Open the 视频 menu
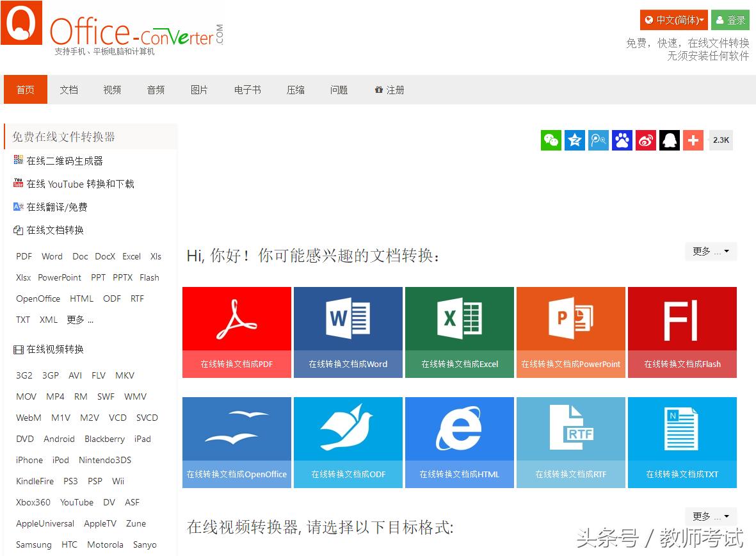 (x=112, y=90)
